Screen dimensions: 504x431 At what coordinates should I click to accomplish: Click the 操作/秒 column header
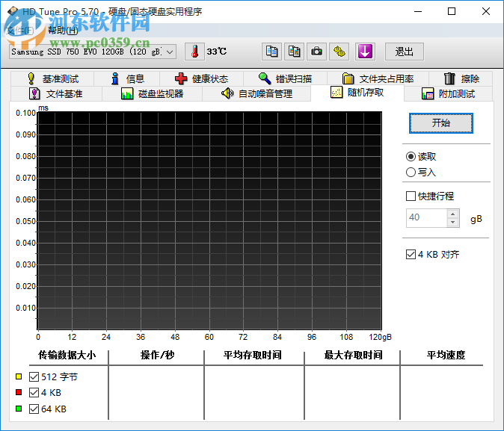(x=157, y=355)
